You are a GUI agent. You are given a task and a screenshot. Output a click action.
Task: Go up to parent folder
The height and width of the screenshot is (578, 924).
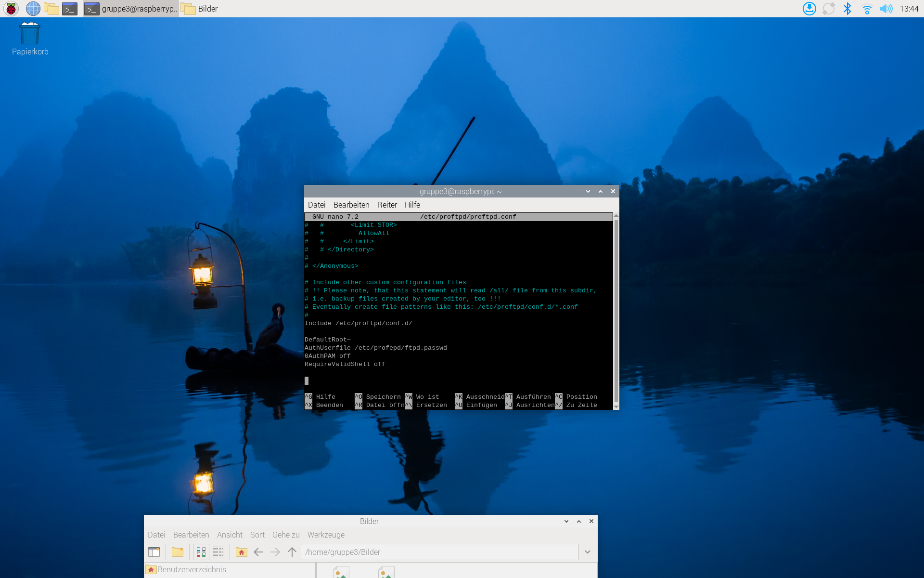(292, 552)
